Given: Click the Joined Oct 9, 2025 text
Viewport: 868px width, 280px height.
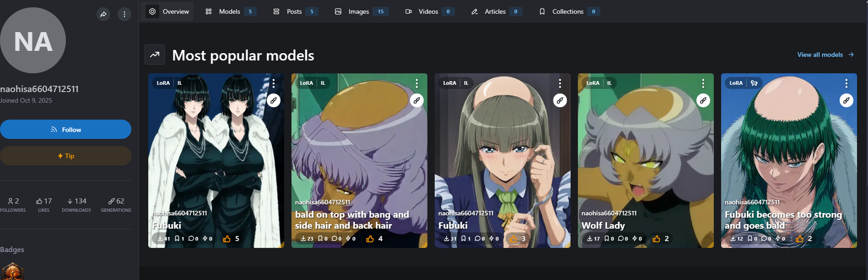Looking at the screenshot, I should click(26, 100).
